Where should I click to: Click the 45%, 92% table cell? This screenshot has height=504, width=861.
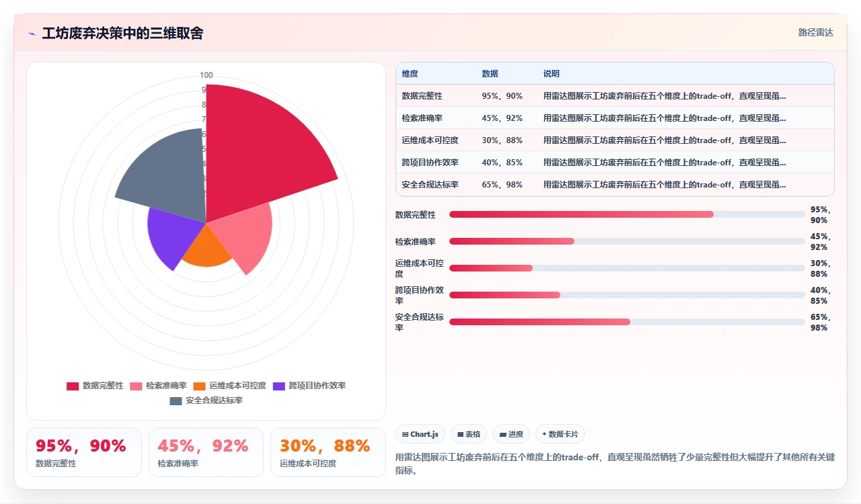(x=507, y=118)
